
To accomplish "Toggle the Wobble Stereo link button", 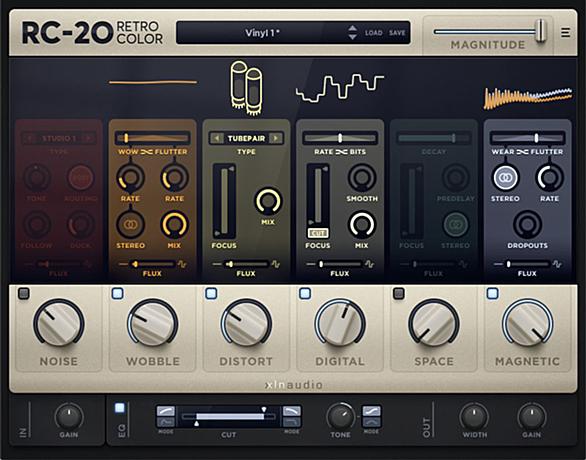I will (x=130, y=224).
